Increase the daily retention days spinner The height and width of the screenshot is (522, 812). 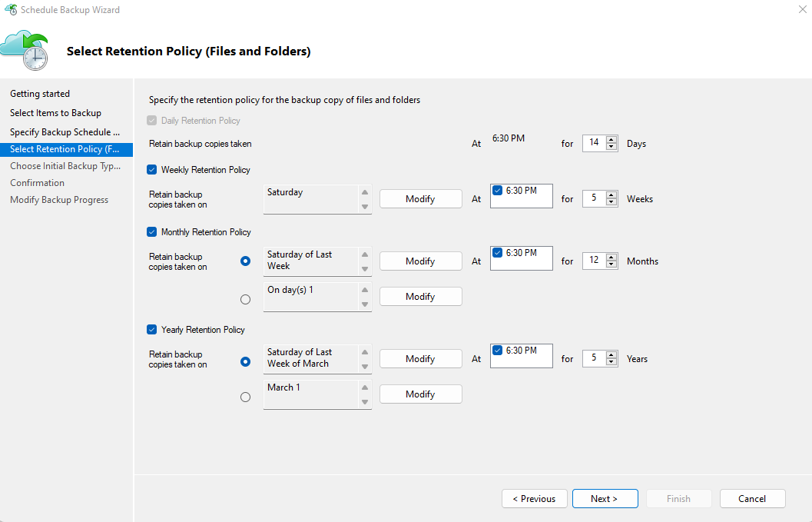point(611,139)
